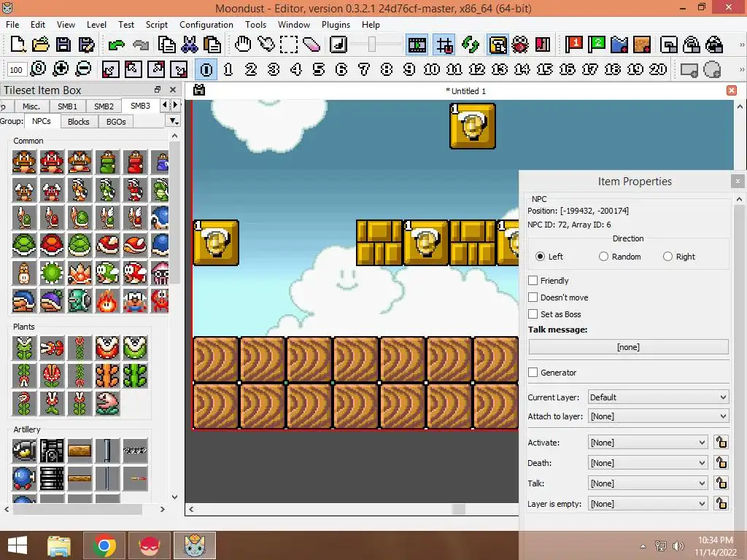
Task: Open the Current Layer dropdown
Action: [x=659, y=397]
